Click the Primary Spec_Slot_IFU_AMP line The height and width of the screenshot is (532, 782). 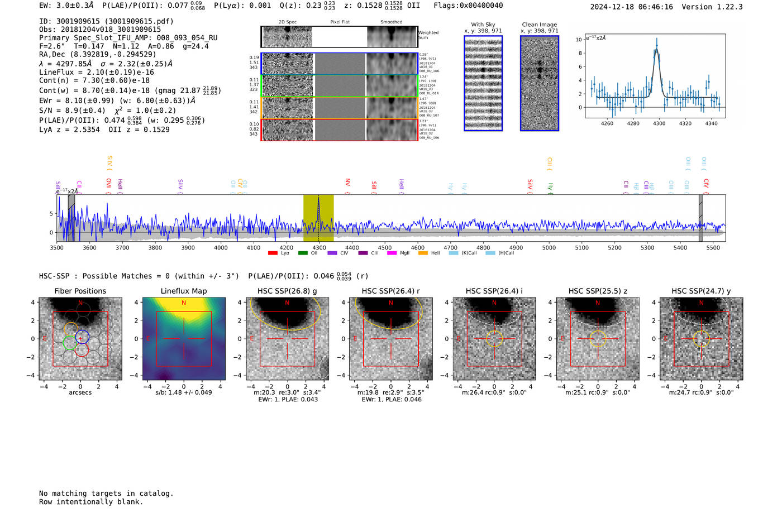coord(128,38)
